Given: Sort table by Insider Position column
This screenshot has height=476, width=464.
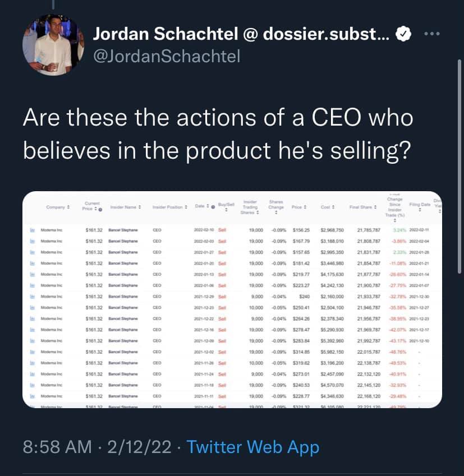Looking at the screenshot, I should (169, 208).
